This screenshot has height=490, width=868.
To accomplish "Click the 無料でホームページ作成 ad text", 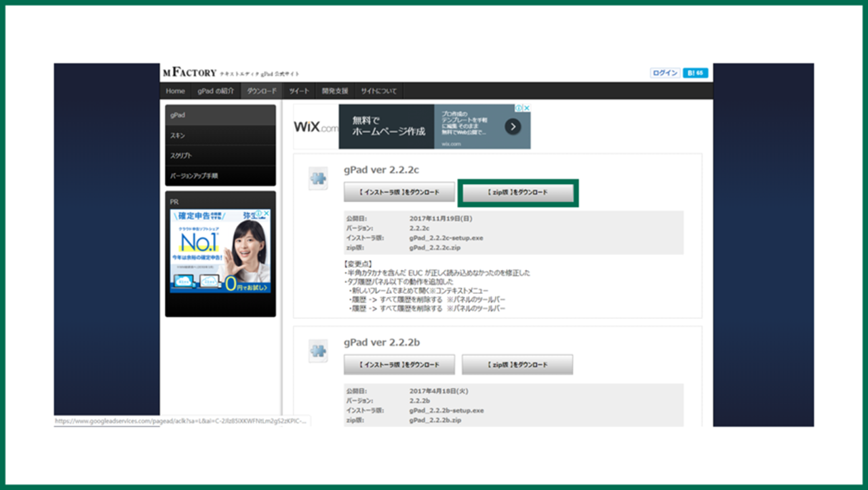I will pyautogui.click(x=389, y=125).
